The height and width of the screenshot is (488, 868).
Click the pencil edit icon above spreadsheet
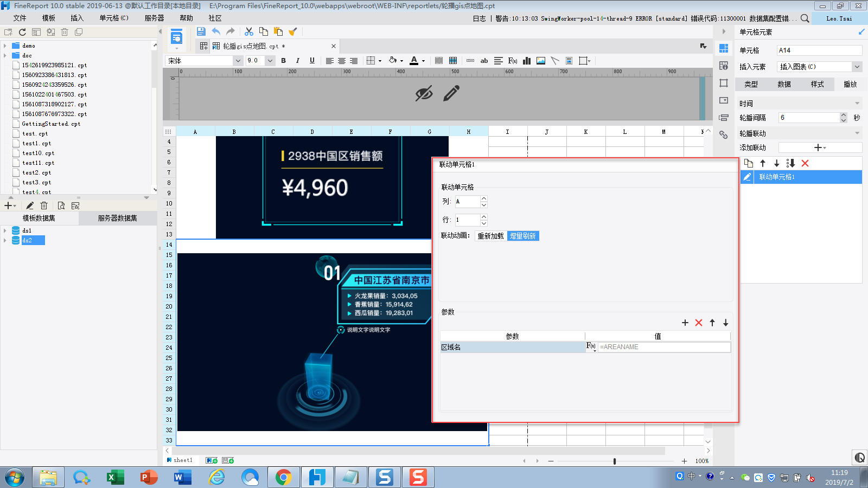coord(451,94)
